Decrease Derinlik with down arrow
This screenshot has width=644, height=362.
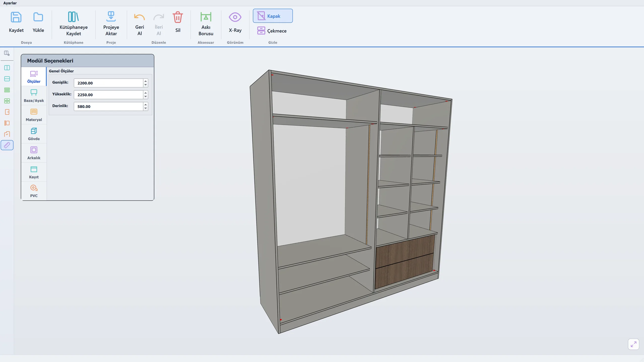pyautogui.click(x=146, y=108)
